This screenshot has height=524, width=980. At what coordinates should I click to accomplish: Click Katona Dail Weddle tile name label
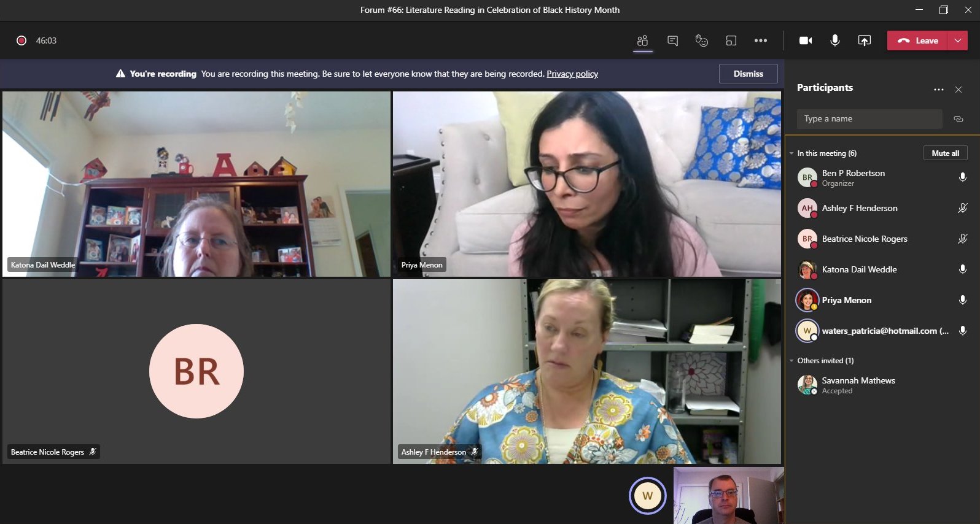[43, 265]
